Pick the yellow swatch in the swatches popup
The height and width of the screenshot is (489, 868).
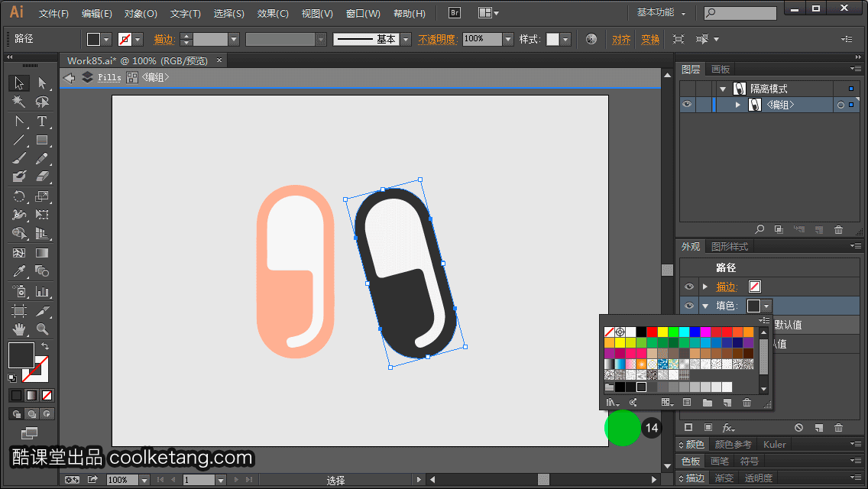pyautogui.click(x=662, y=332)
